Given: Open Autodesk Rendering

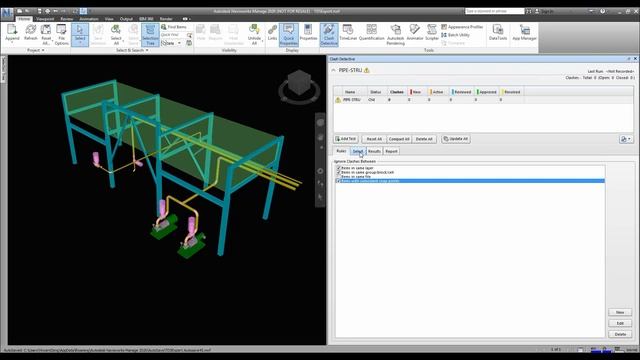Looking at the screenshot, I should [x=395, y=34].
